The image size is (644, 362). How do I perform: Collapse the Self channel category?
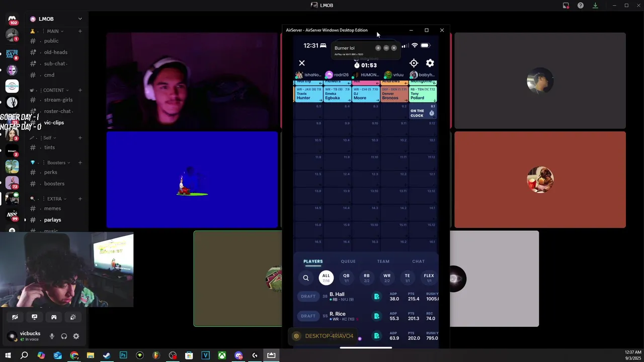[47, 138]
